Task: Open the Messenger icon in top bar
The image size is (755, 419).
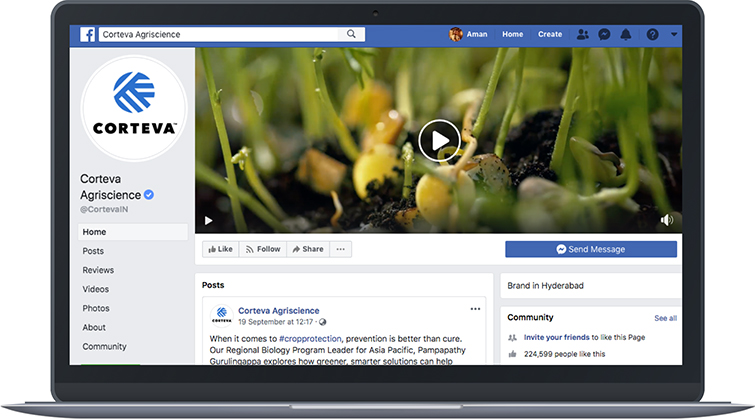Action: (x=604, y=34)
